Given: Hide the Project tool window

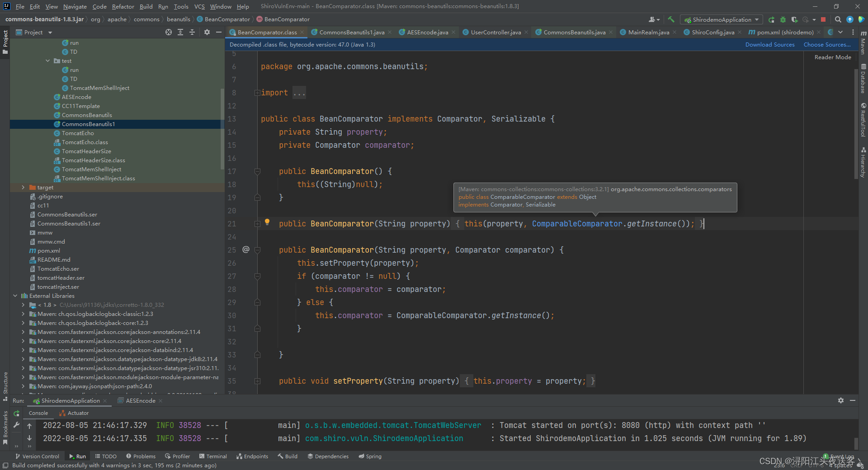Looking at the screenshot, I should coord(219,32).
